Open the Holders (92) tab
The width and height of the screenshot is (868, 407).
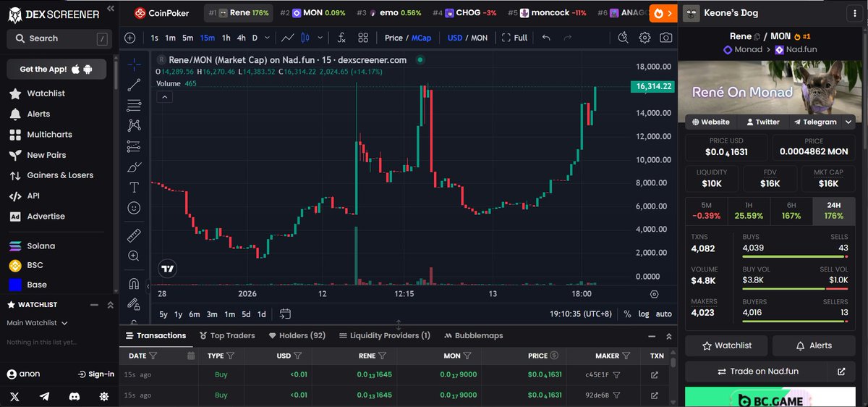(x=297, y=335)
